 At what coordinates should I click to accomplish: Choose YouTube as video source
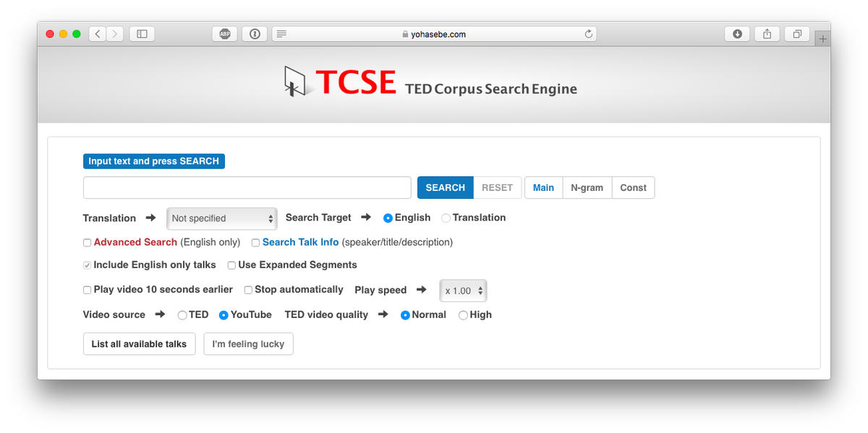click(x=224, y=315)
